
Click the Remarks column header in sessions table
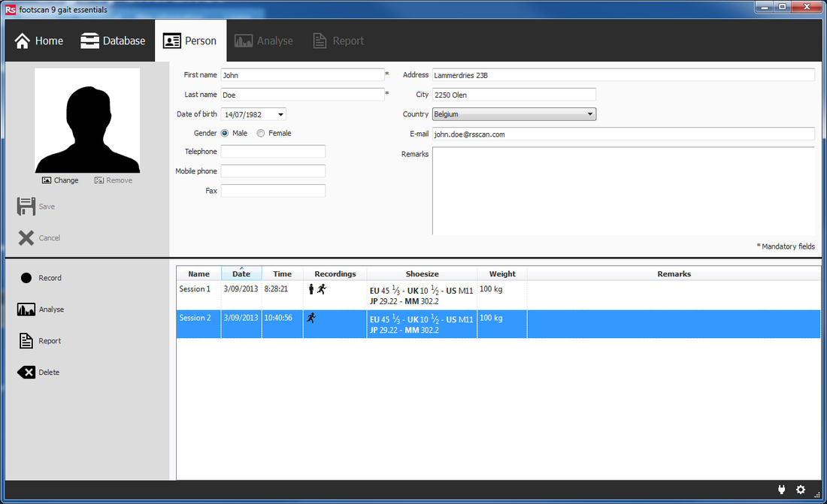tap(674, 273)
